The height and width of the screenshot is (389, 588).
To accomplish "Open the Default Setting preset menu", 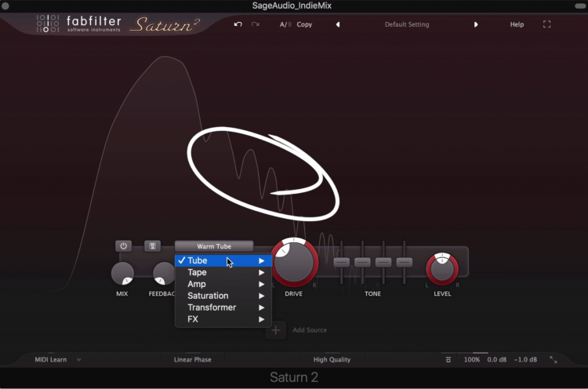I will coord(407,24).
